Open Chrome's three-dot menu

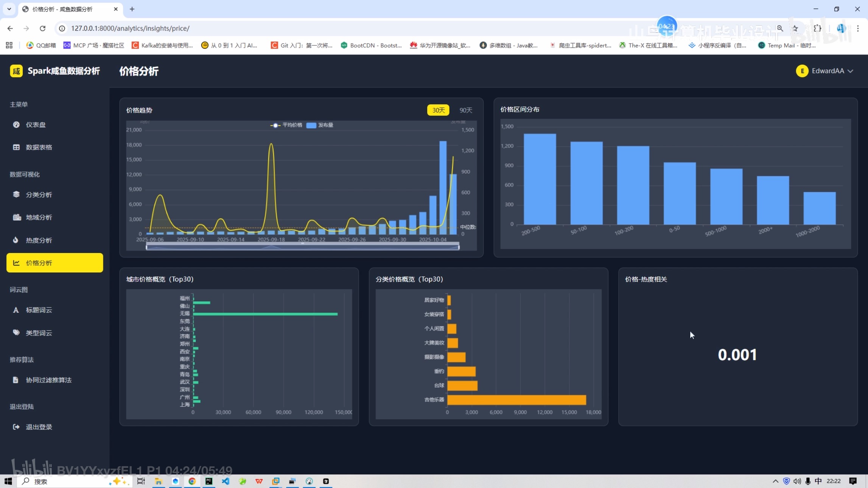pyautogui.click(x=858, y=28)
